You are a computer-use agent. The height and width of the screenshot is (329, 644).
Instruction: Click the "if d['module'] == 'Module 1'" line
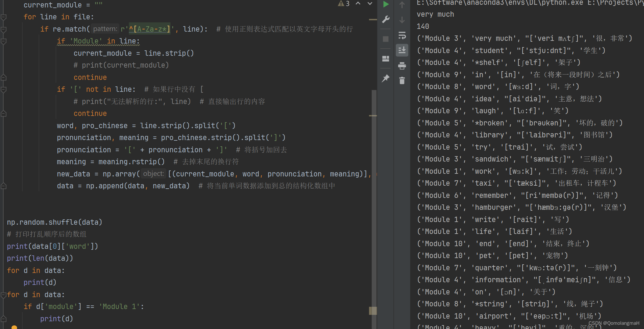pos(84,307)
